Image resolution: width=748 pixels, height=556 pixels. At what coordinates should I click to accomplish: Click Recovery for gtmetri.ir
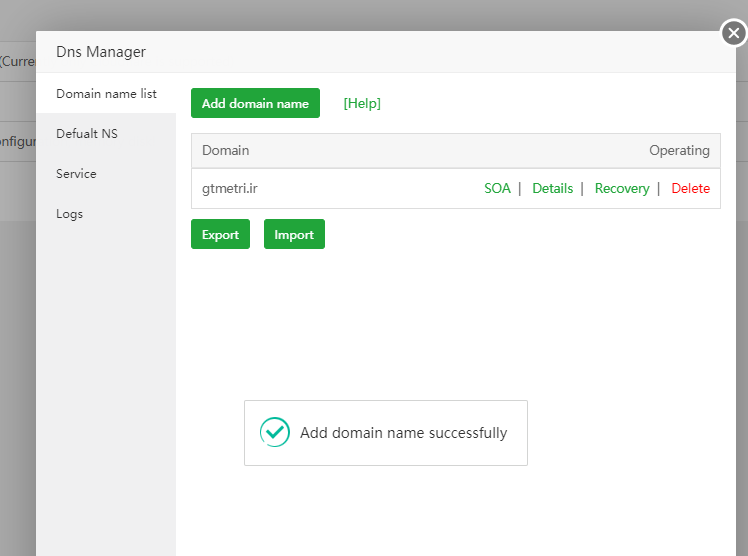click(x=621, y=188)
